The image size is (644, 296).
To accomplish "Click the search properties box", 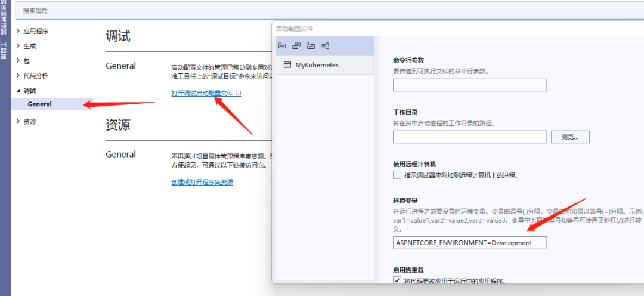I will click(330, 11).
